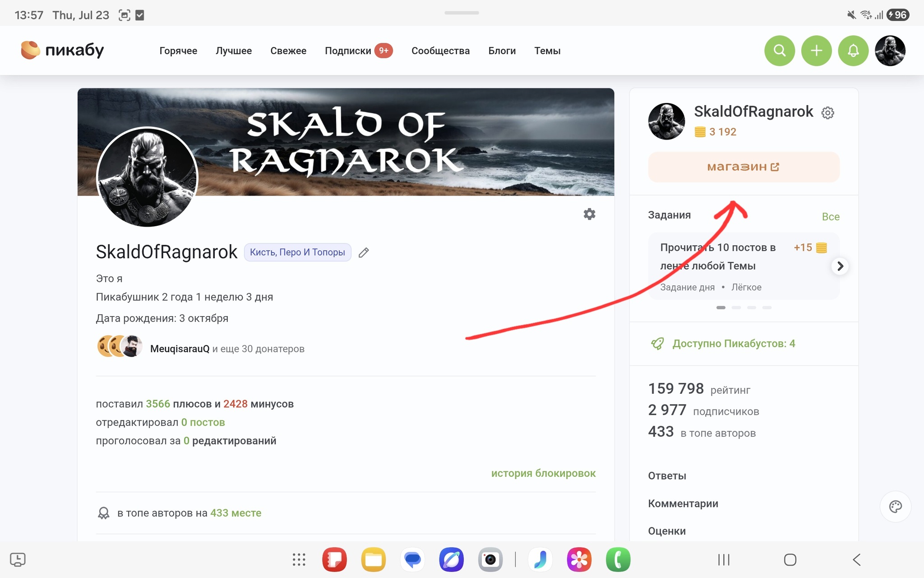Select the fourth task carousel dot

point(767,308)
